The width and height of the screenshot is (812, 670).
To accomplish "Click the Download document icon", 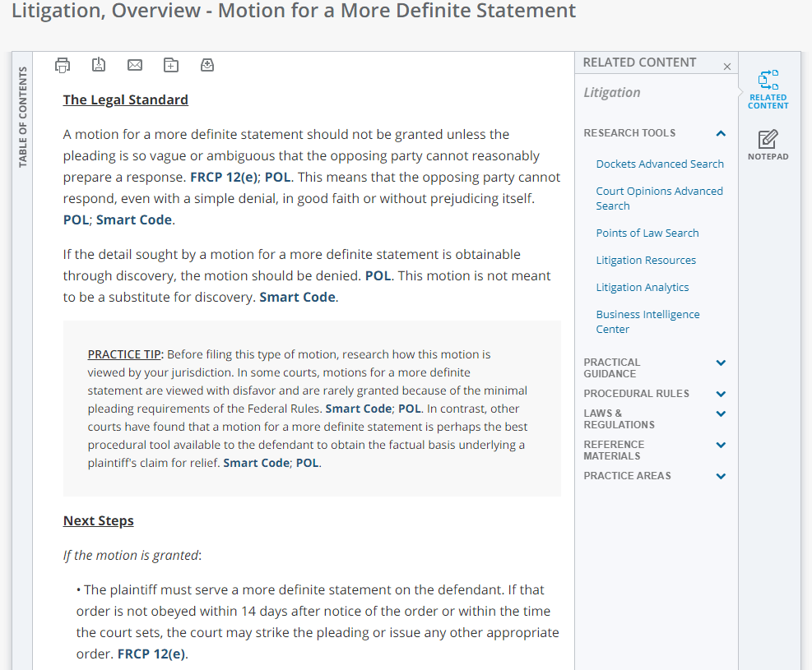I will [99, 65].
